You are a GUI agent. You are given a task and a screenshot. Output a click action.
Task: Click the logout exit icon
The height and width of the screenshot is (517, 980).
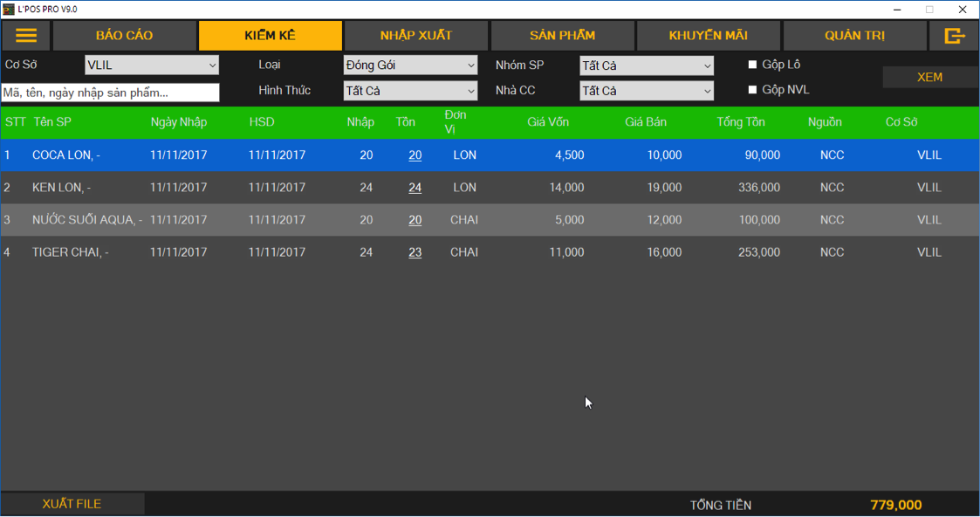pos(954,36)
